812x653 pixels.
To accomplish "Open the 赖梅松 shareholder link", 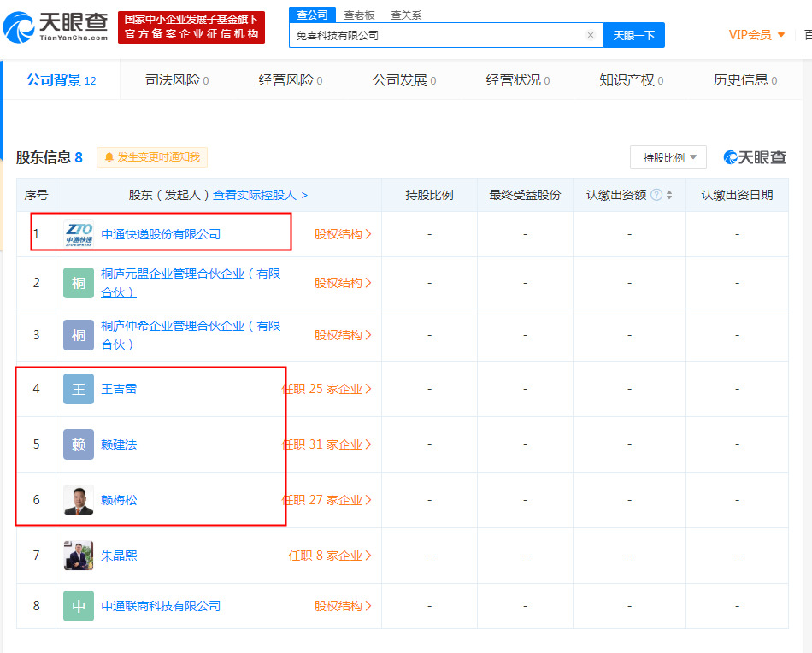I will click(119, 500).
